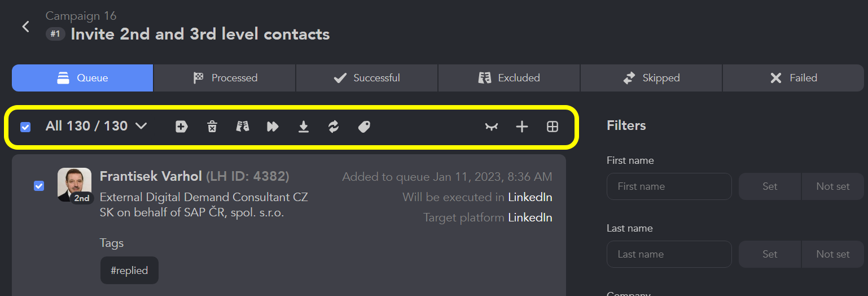
Task: Click Not set button for Last name
Action: coord(833,254)
